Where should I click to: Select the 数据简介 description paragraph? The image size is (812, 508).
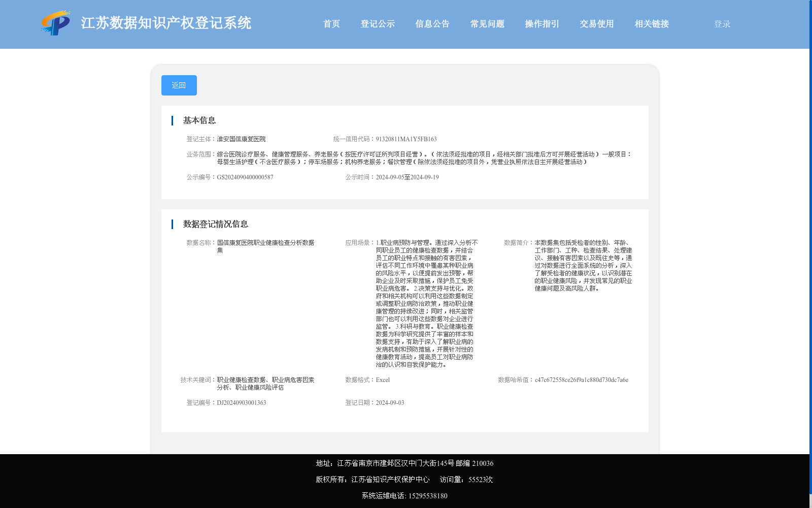pyautogui.click(x=583, y=266)
